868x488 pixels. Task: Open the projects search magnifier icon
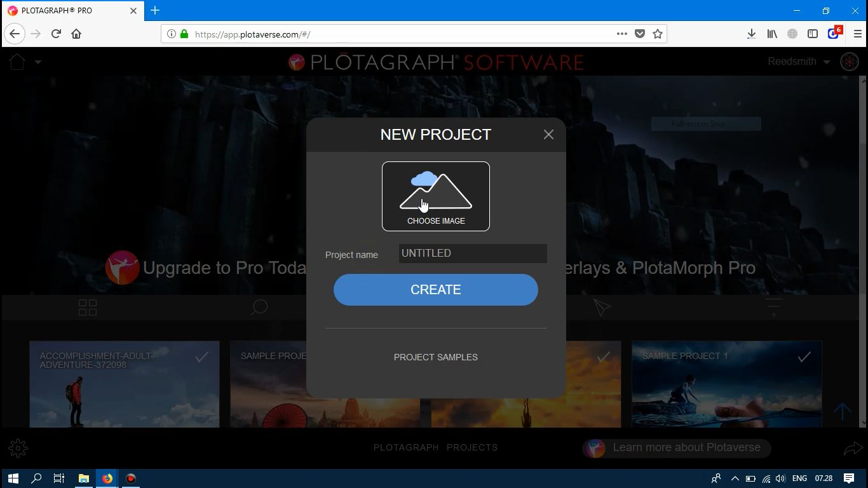[259, 308]
